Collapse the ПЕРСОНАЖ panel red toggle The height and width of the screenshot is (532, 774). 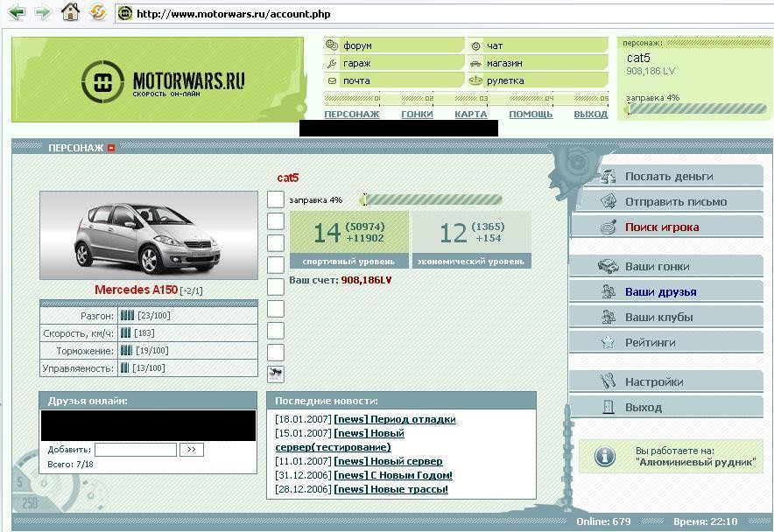click(x=111, y=148)
